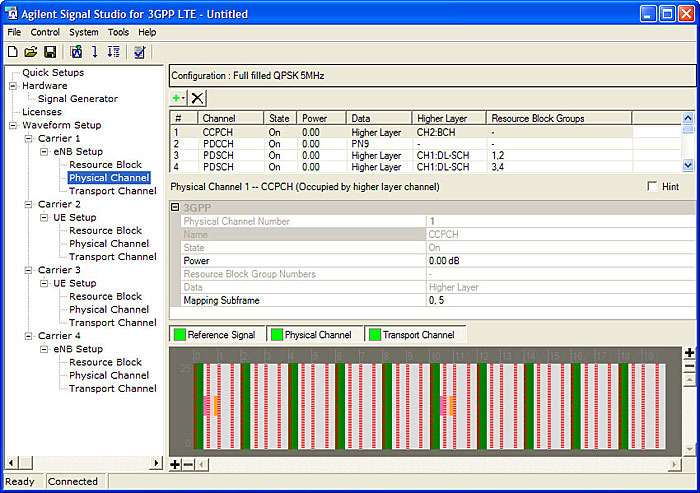
Task: Click the Save disk toolbar icon
Action: tap(49, 52)
